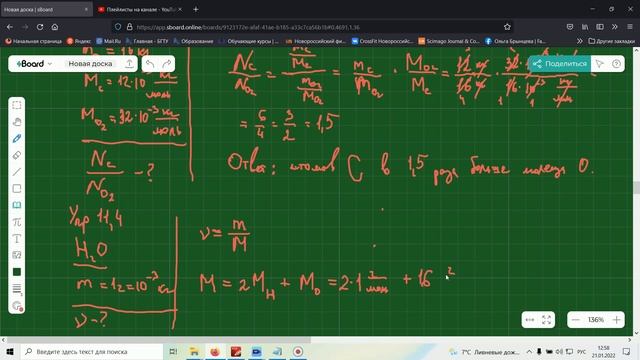640x360 pixels.
Task: Open the 'Главная - БГТУ' bookmark
Action: tap(147, 41)
